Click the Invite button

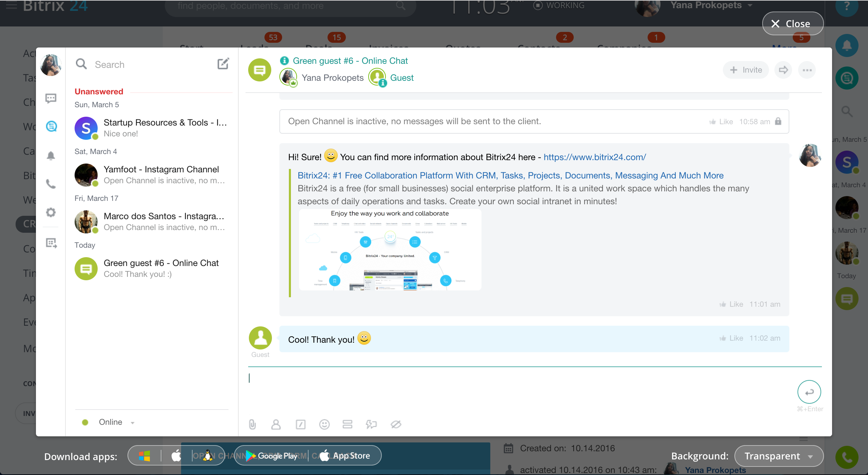[746, 70]
